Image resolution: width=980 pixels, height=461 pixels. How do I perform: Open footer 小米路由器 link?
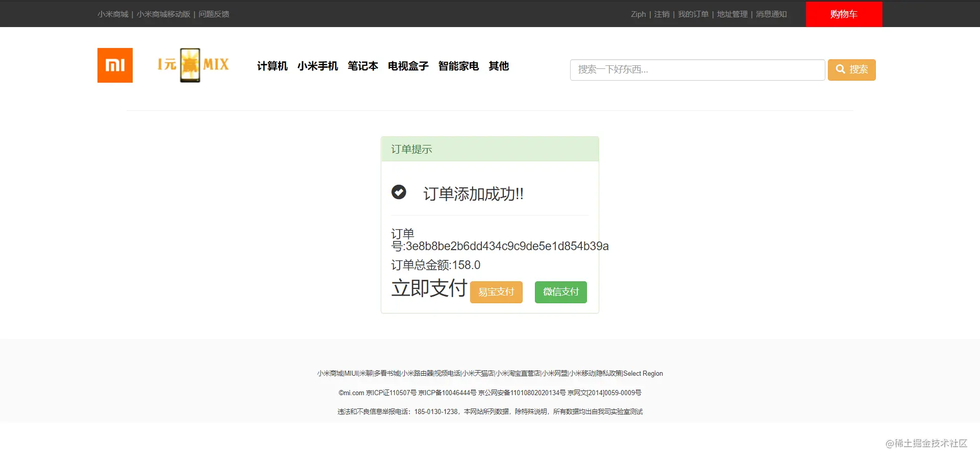coord(418,374)
